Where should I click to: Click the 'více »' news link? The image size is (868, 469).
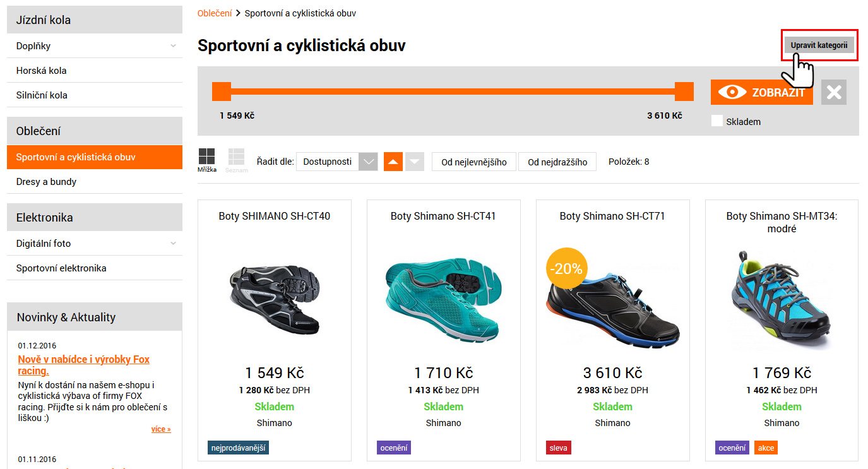pyautogui.click(x=161, y=429)
